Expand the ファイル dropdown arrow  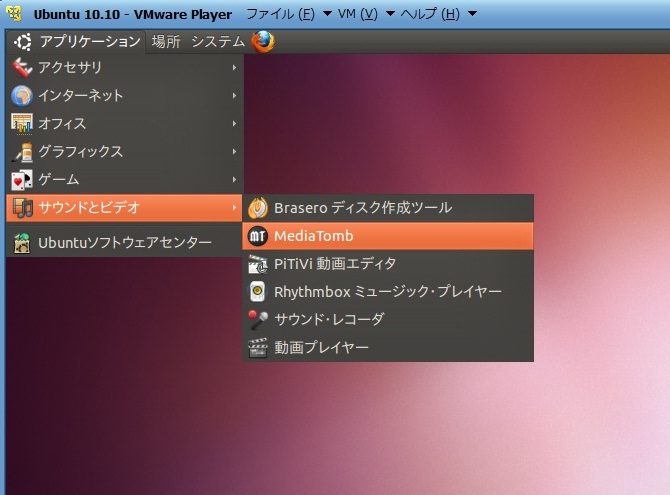click(327, 14)
